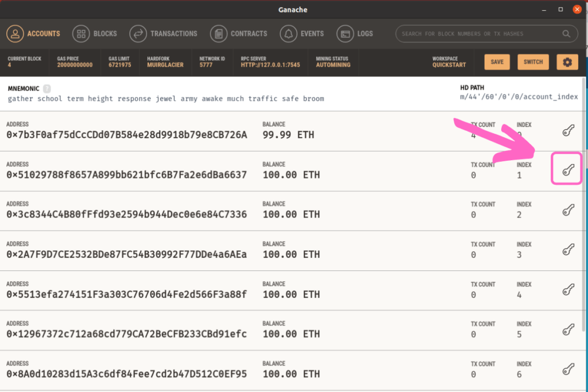Image resolution: width=588 pixels, height=392 pixels.
Task: Show private key for account index 1
Action: (568, 170)
